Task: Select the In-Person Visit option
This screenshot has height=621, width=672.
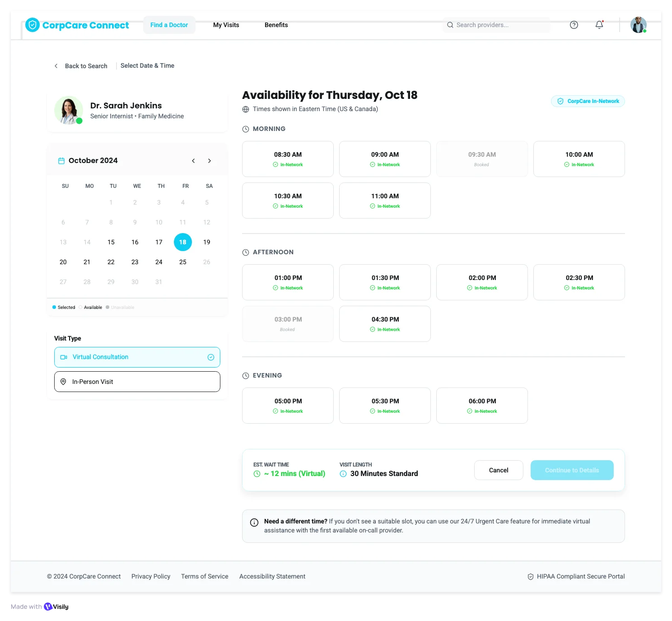Action: 137,381
